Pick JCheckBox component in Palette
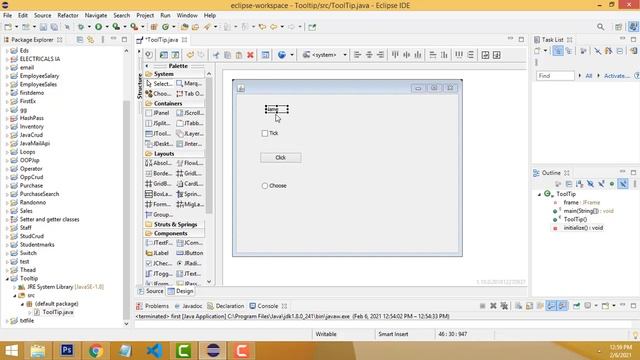The height and width of the screenshot is (360, 640). (159, 263)
